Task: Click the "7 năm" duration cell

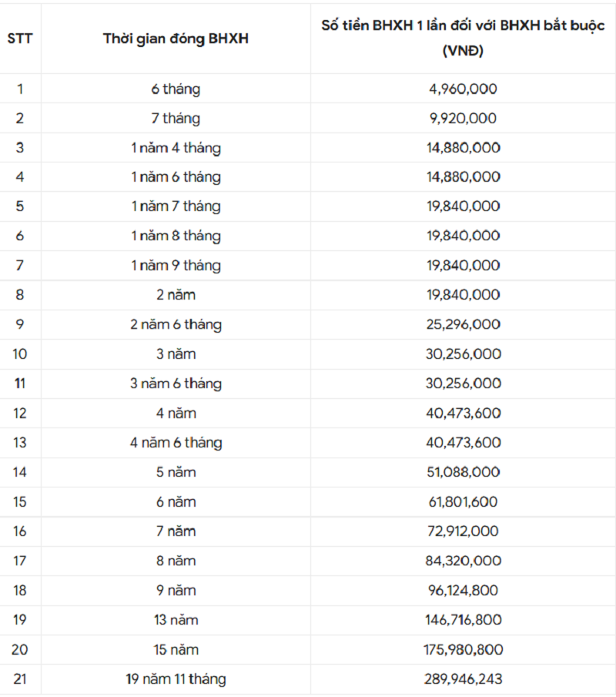Action: coord(176,531)
